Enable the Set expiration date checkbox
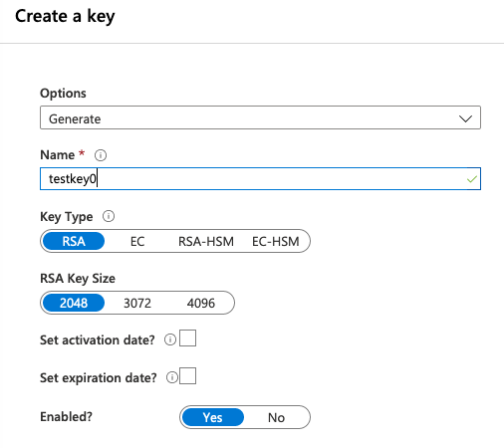The image size is (504, 448). tap(187, 376)
